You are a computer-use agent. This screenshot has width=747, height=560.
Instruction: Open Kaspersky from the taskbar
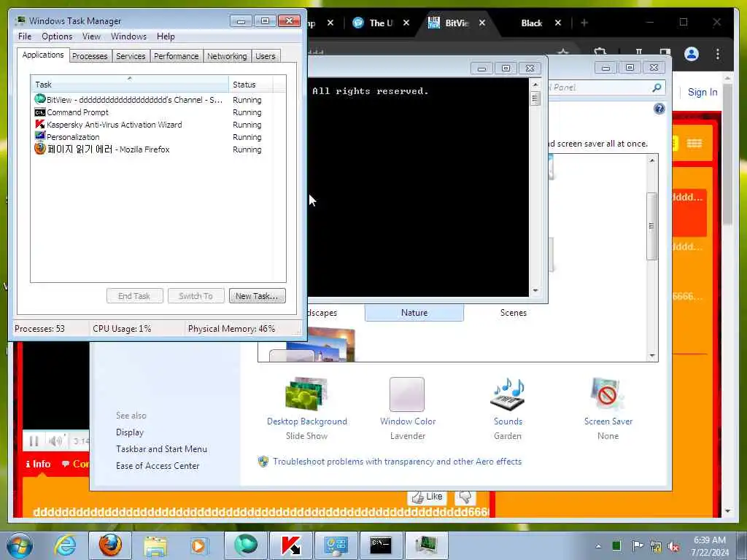(291, 545)
